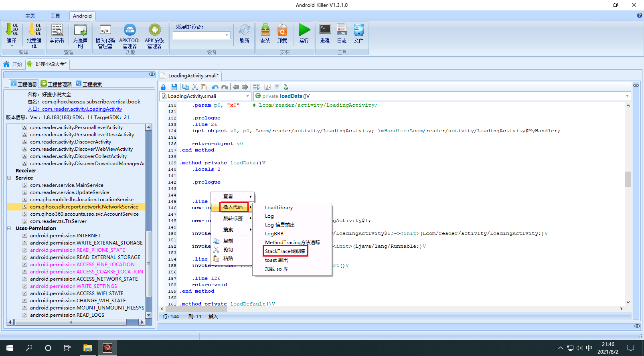The image size is (644, 356).
Task: Expand the 查看 submenu in context menu
Action: (233, 196)
